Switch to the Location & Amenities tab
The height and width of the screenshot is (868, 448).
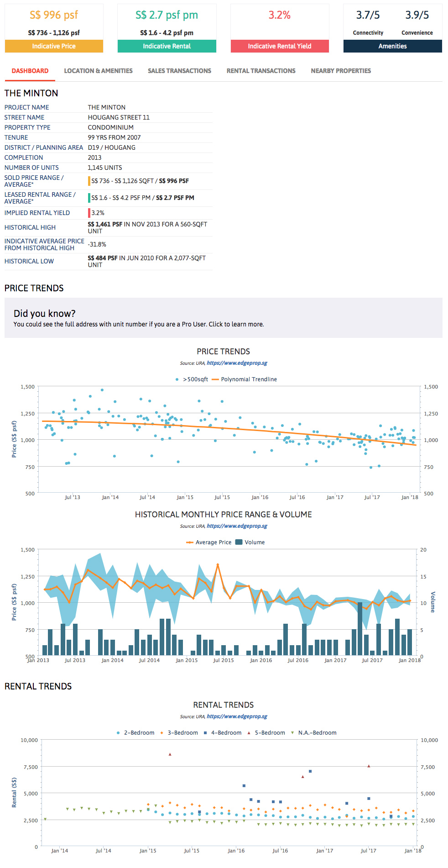pos(98,71)
